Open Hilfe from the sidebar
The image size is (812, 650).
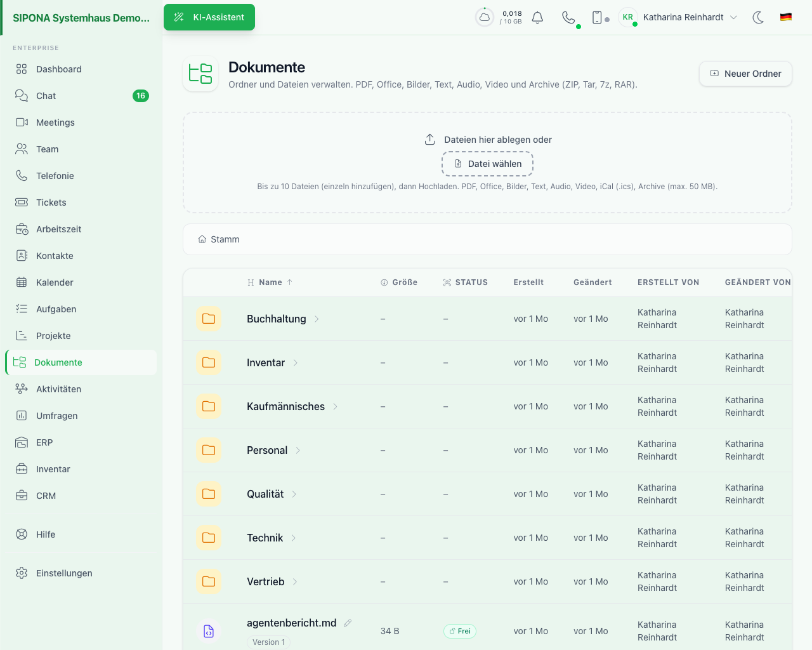point(81,534)
